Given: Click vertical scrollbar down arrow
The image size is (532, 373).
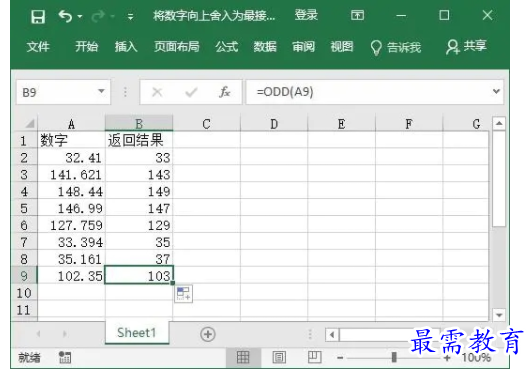Looking at the screenshot, I should tap(499, 315).
